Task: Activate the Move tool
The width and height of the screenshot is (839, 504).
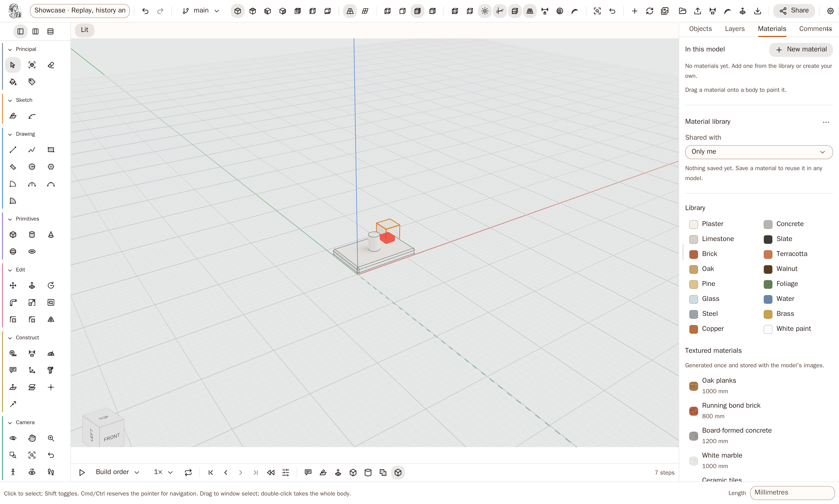Action: [x=13, y=286]
